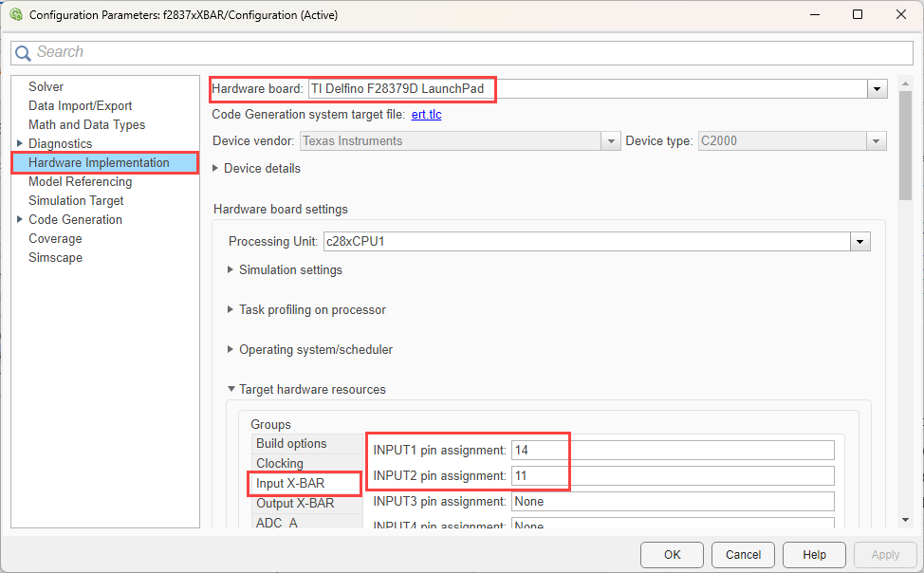Click the scrollbar down arrow
This screenshot has height=573, width=924.
coord(906,520)
